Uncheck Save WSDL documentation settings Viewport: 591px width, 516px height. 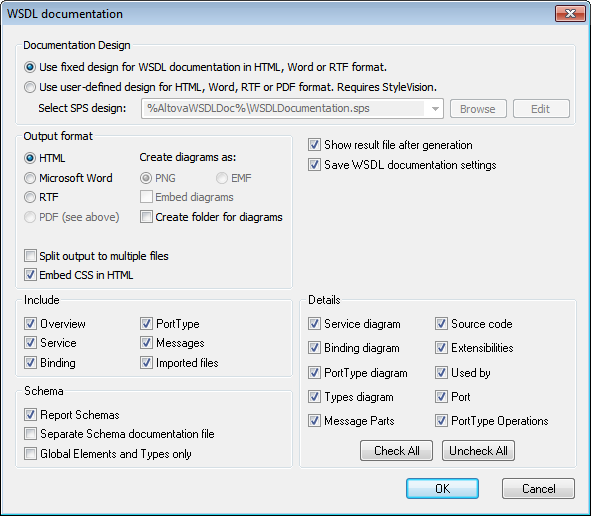314,165
